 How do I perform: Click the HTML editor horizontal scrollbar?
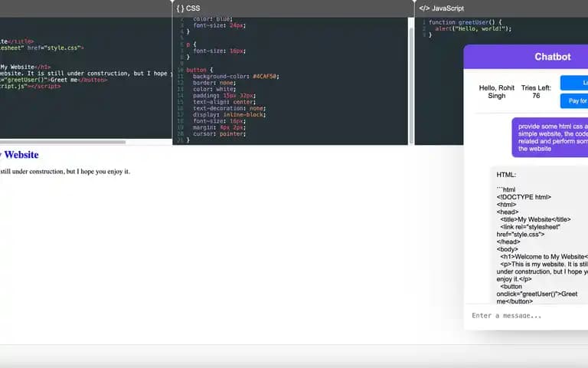click(63, 142)
